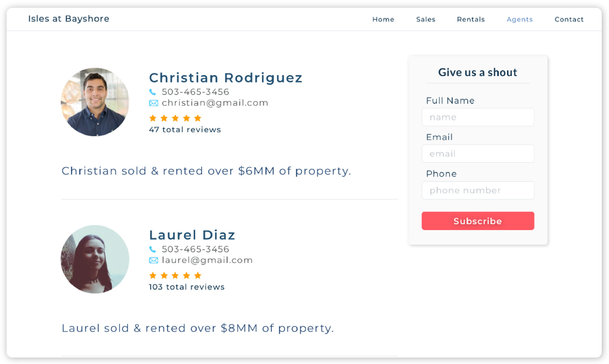Image resolution: width=609 pixels, height=364 pixels.
Task: Click the Subscribe button
Action: pos(478,221)
